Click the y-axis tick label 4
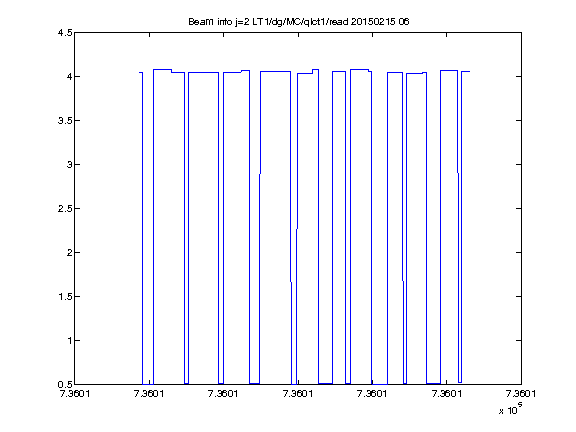 point(69,76)
